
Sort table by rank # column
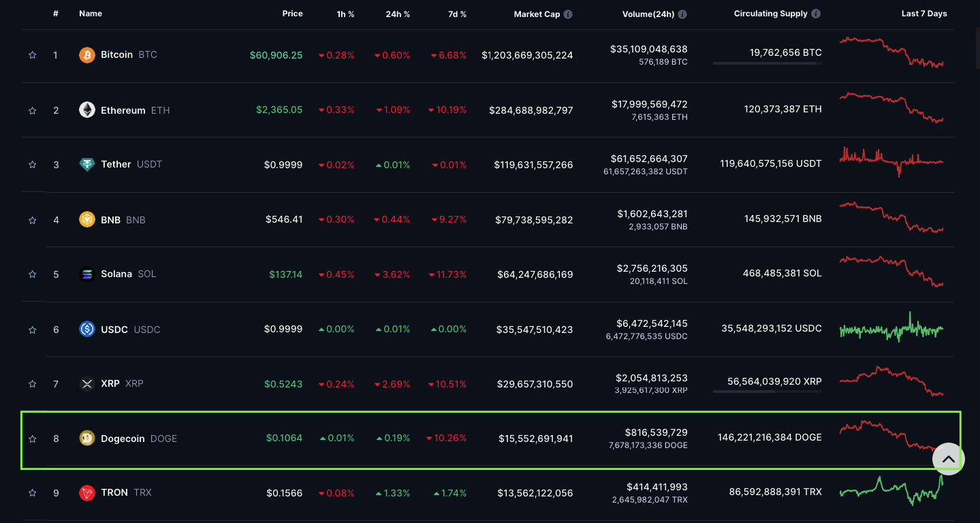click(x=56, y=14)
